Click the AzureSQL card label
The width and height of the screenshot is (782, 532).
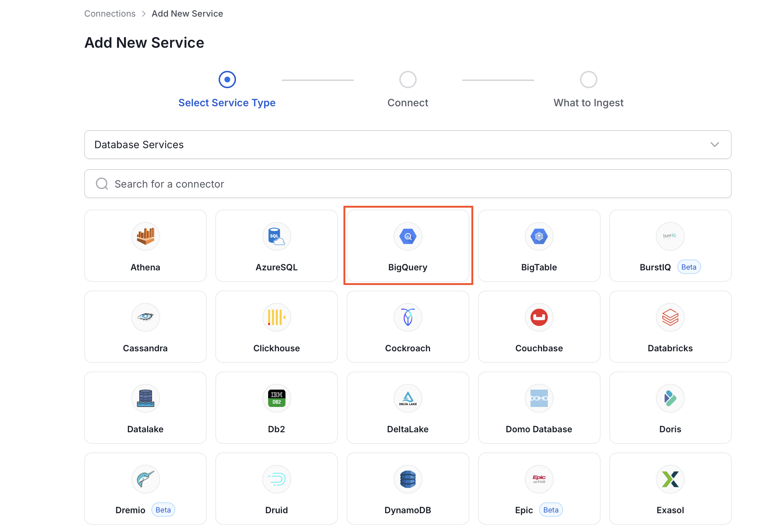click(x=277, y=267)
